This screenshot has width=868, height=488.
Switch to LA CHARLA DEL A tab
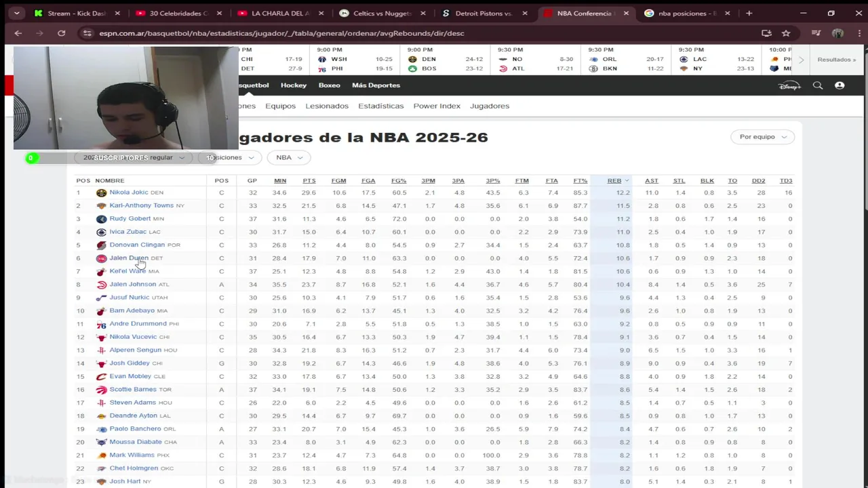(280, 13)
